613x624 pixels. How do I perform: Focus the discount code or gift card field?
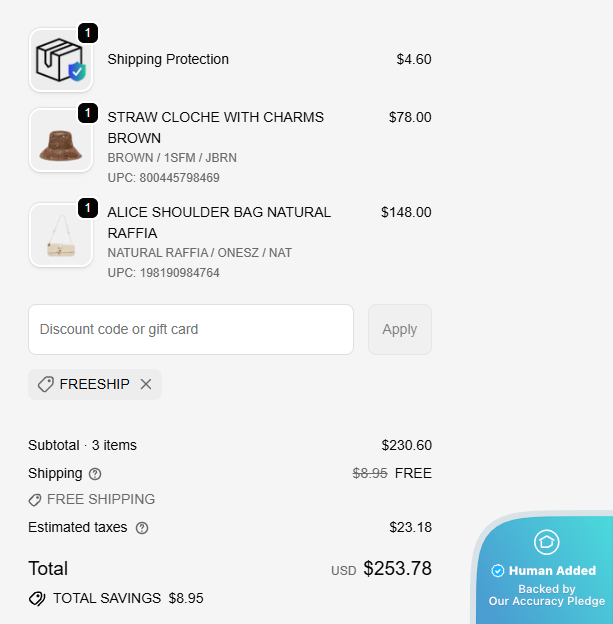[x=191, y=330]
